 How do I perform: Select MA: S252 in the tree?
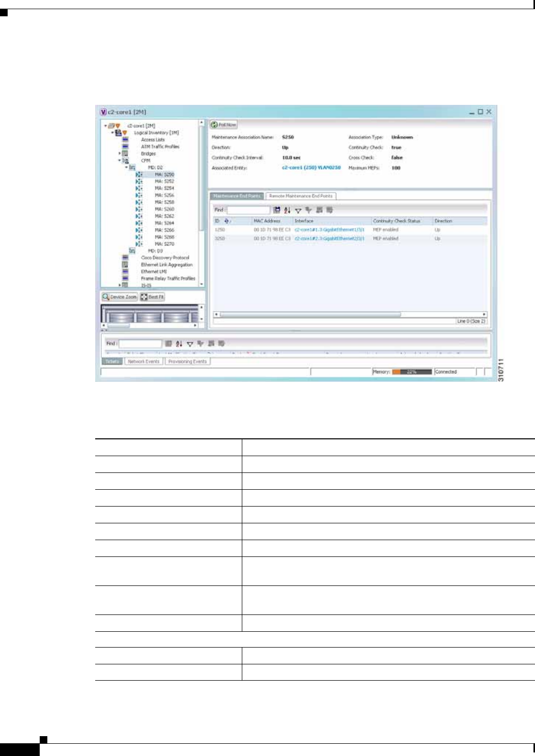coord(164,181)
